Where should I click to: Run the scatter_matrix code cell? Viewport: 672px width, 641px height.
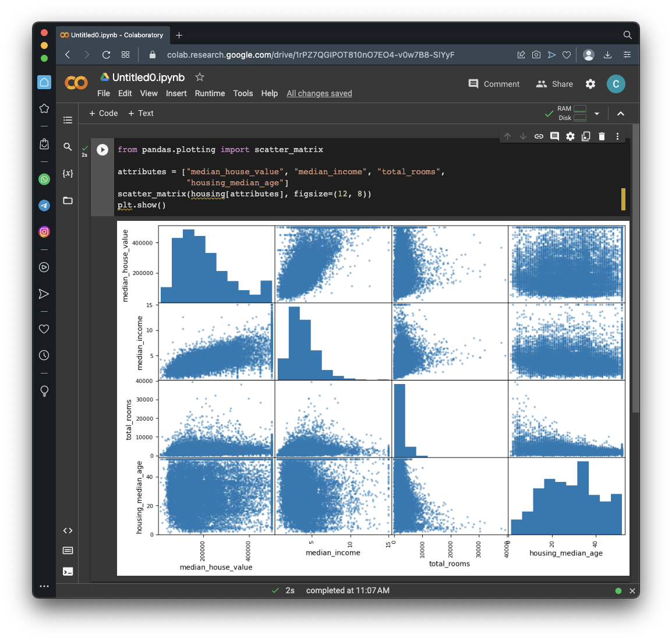(x=102, y=150)
